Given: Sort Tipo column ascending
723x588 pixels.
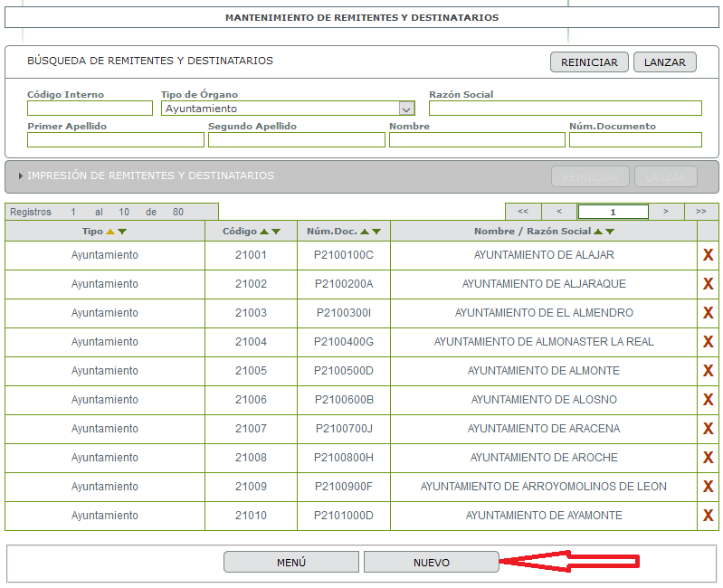Looking at the screenshot, I should click(x=110, y=232).
